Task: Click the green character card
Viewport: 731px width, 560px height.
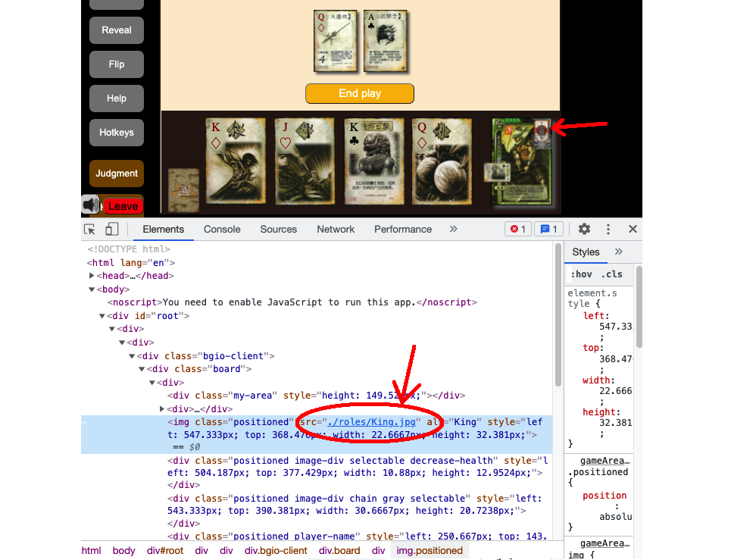Action: [x=522, y=162]
